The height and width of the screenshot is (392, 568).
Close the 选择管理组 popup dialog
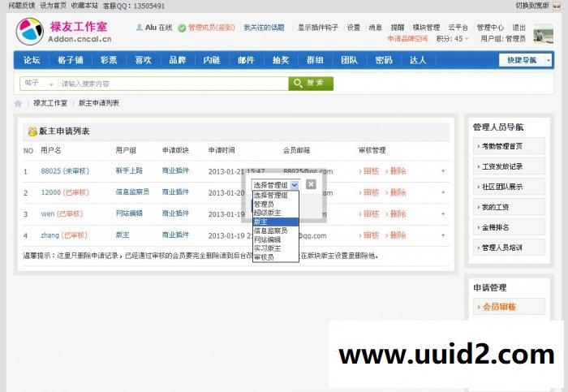click(311, 184)
